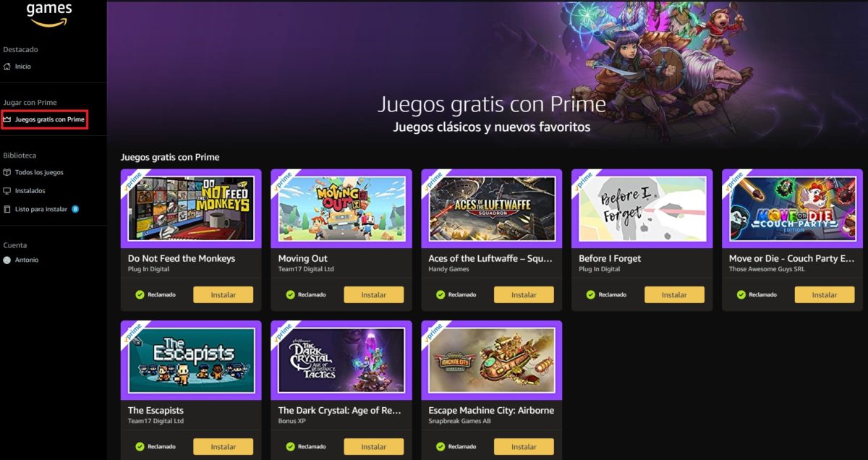This screenshot has height=460, width=868.
Task: Click green Reclamado checkmark under Before I Forget
Action: 590,295
